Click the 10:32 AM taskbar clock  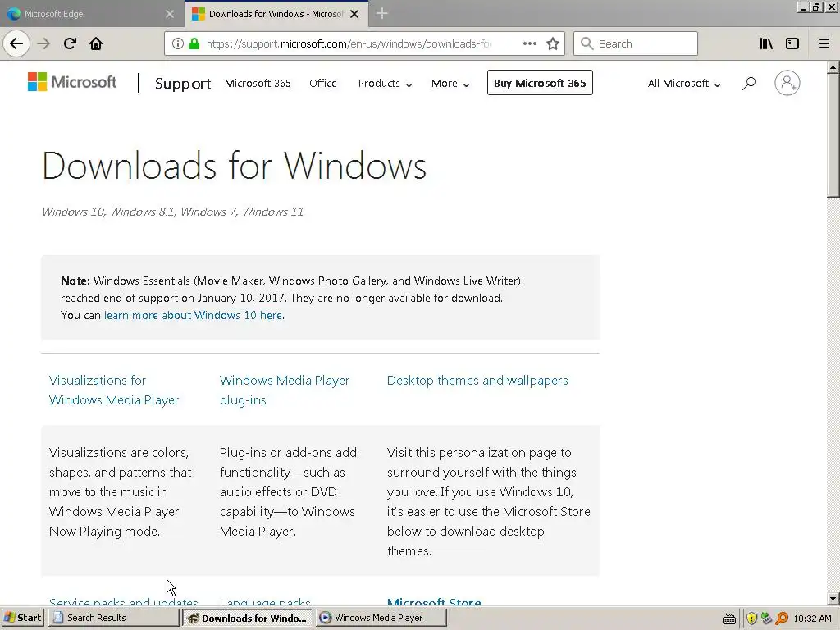pyautogui.click(x=812, y=619)
